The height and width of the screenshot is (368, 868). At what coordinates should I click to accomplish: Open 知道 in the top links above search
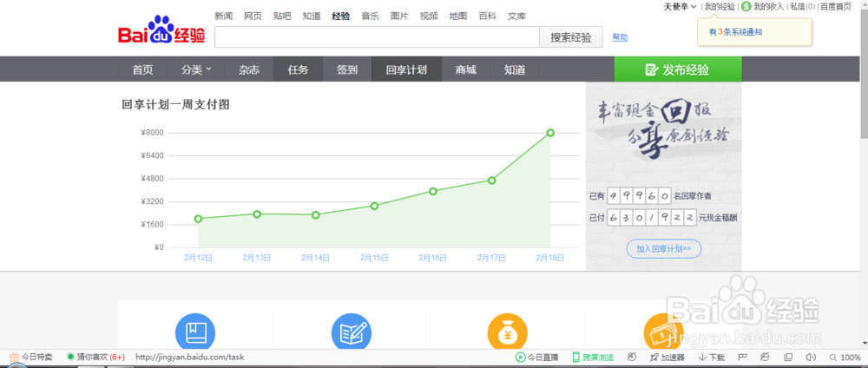click(x=312, y=16)
